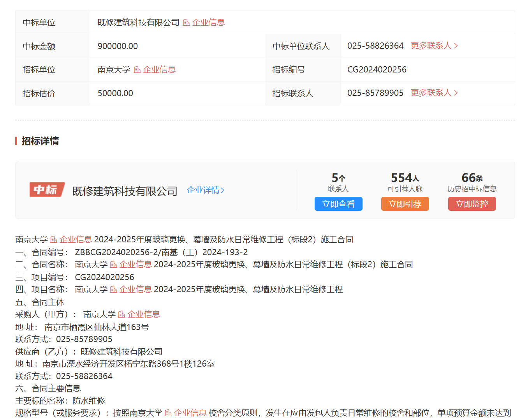This screenshot has width=528, height=420.
Task: Click 中标金额 value 900000.00
Action: 118,46
